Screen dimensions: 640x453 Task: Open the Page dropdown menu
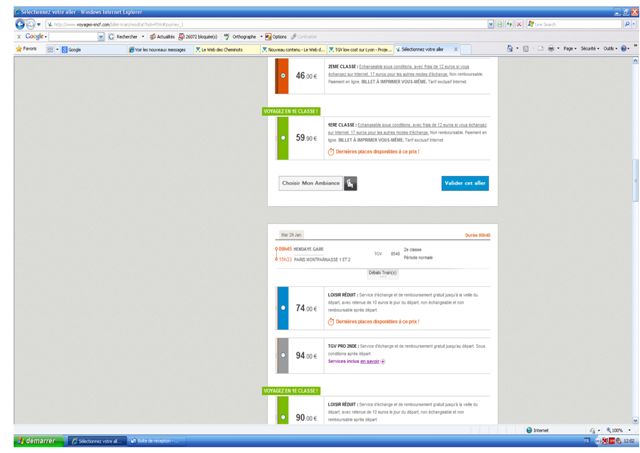pyautogui.click(x=571, y=48)
